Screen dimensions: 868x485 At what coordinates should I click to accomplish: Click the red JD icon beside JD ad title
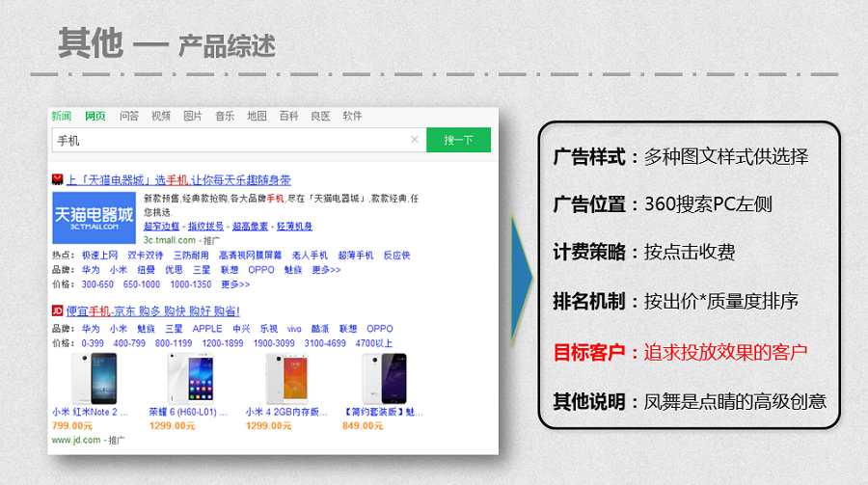tap(57, 310)
